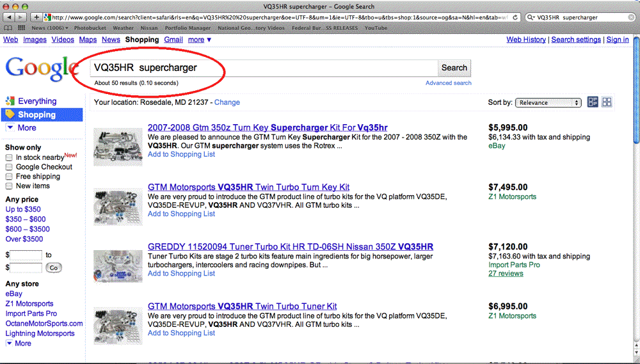Click the Safari back arrow button
Screen dimensions: 640x364
(8, 17)
